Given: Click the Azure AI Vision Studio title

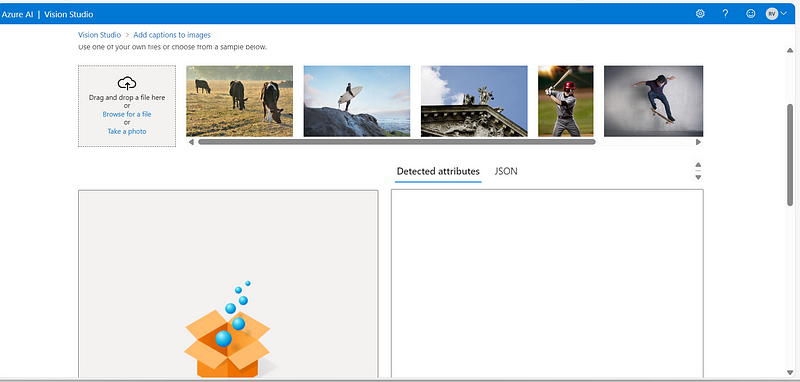Looking at the screenshot, I should pos(47,14).
